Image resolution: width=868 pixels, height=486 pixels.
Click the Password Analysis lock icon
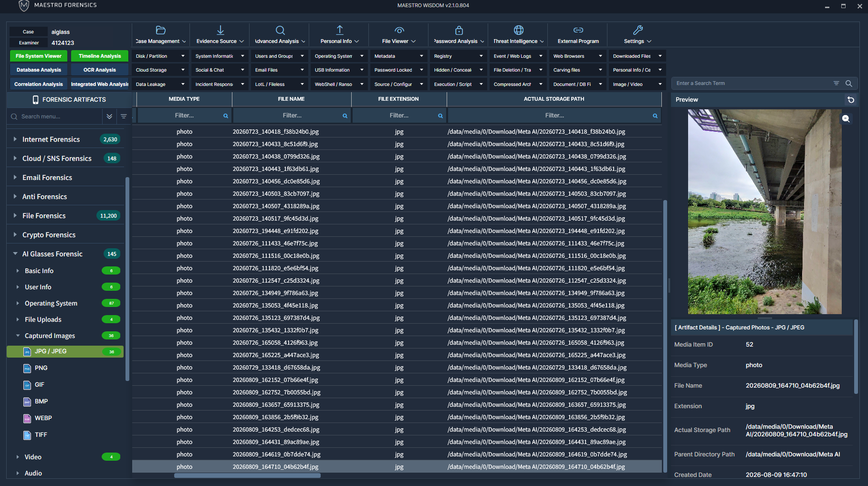(459, 31)
